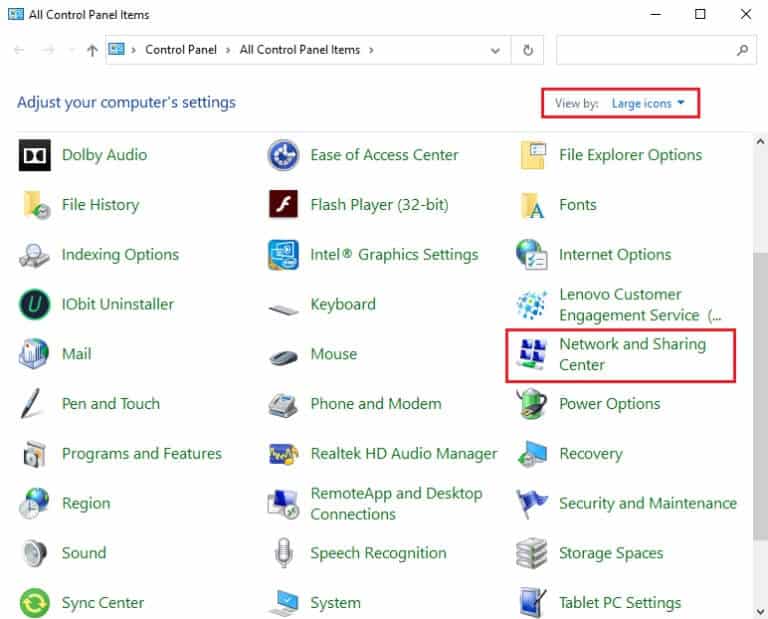The height and width of the screenshot is (619, 768).
Task: Click the Control Panel title bar icon
Action: 16,14
